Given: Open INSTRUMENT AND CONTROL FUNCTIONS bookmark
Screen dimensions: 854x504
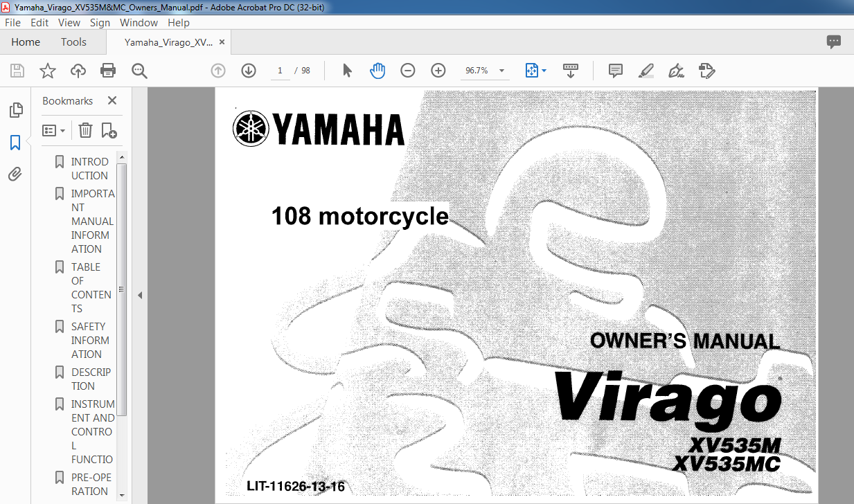Looking at the screenshot, I should 93,432.
